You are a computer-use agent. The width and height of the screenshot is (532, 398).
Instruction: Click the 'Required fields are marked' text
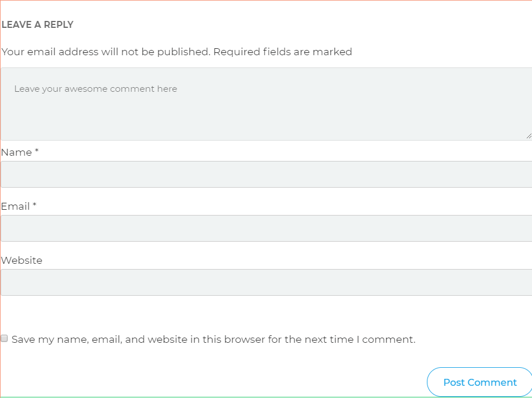[282, 52]
